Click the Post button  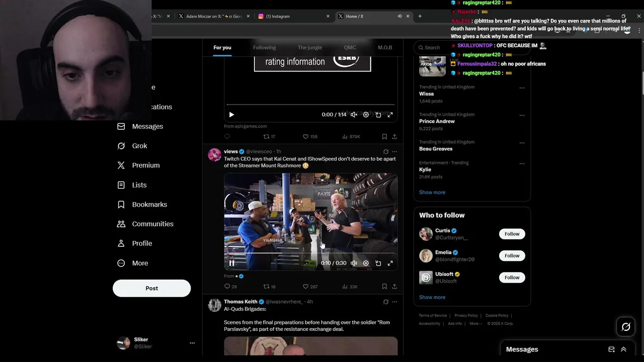point(151,288)
